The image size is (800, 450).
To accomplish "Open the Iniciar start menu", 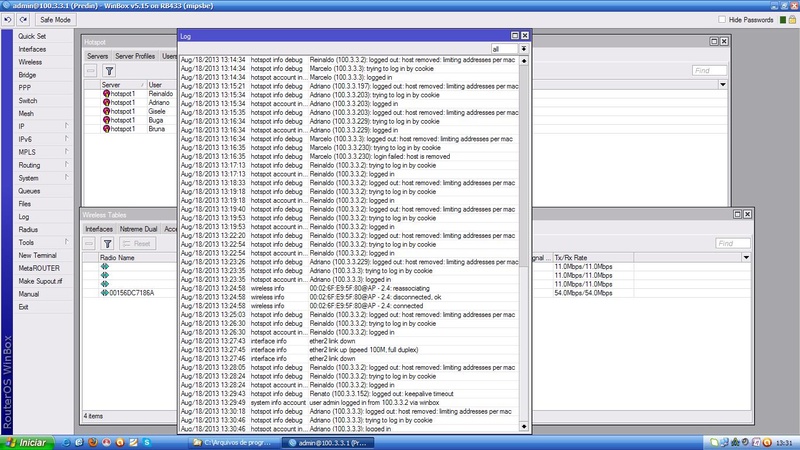I will (27, 442).
